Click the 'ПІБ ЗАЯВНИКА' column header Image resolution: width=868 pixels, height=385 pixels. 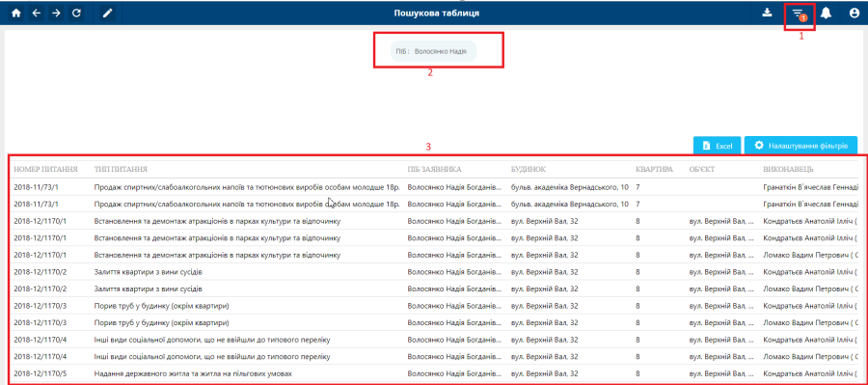(x=435, y=169)
